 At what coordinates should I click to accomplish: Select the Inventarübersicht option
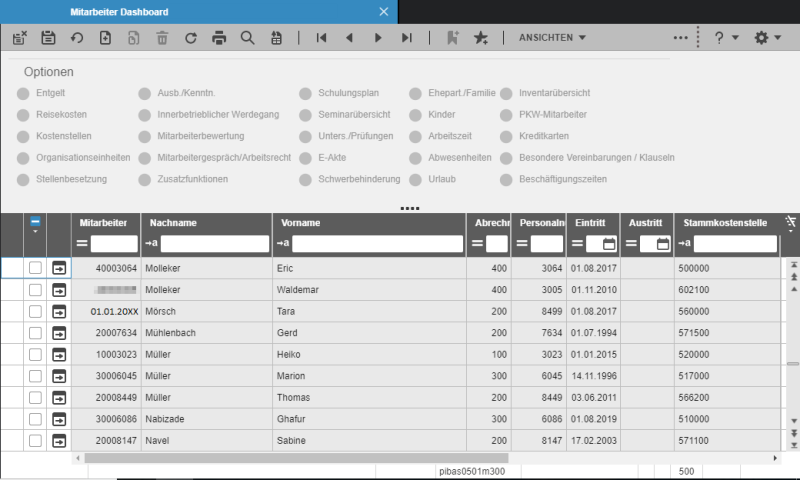[x=506, y=93]
